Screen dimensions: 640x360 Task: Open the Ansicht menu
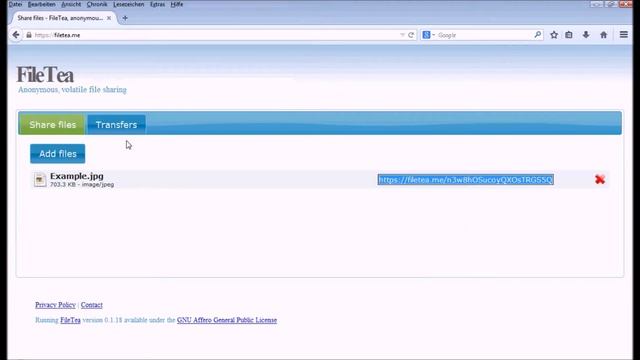pos(71,4)
